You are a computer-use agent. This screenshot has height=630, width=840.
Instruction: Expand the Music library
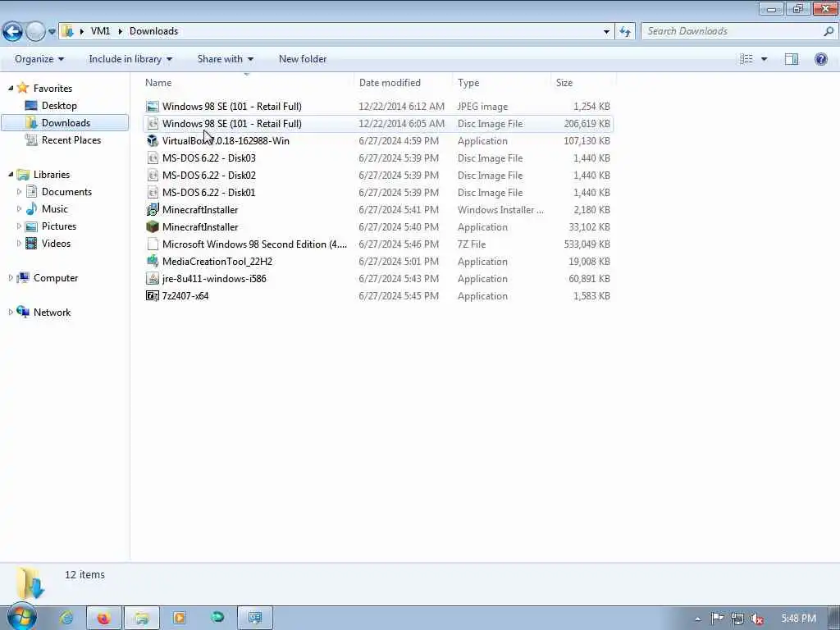pyautogui.click(x=20, y=208)
